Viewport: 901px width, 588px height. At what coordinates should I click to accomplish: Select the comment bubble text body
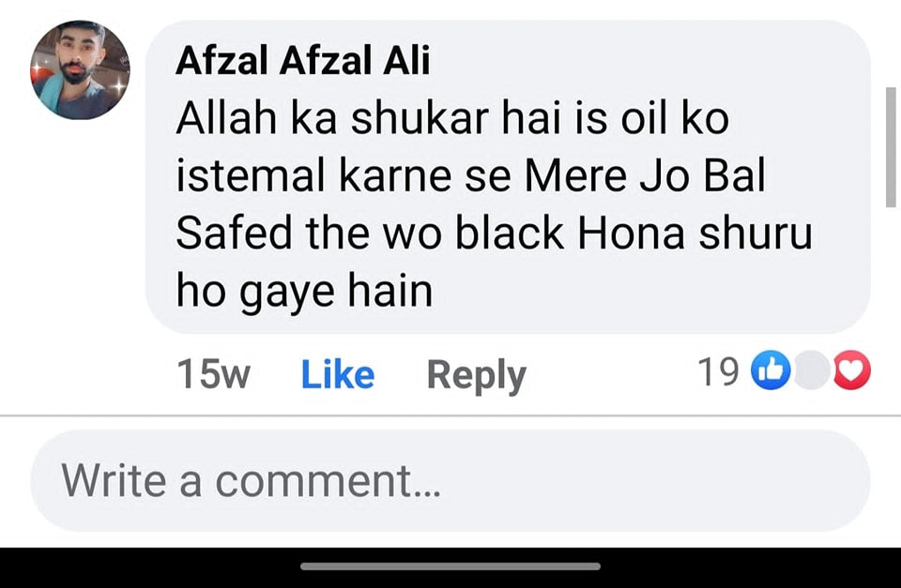pyautogui.click(x=494, y=204)
